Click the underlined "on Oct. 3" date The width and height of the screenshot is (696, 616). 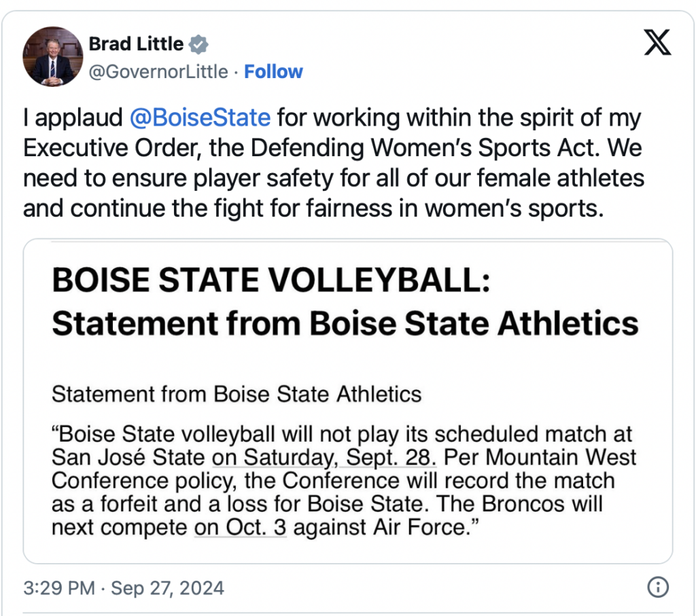(x=241, y=527)
